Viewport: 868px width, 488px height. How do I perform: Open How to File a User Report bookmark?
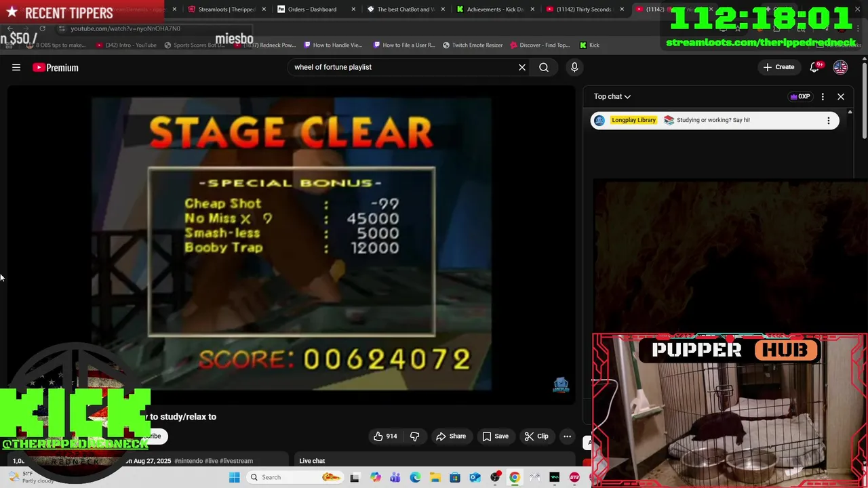point(403,45)
